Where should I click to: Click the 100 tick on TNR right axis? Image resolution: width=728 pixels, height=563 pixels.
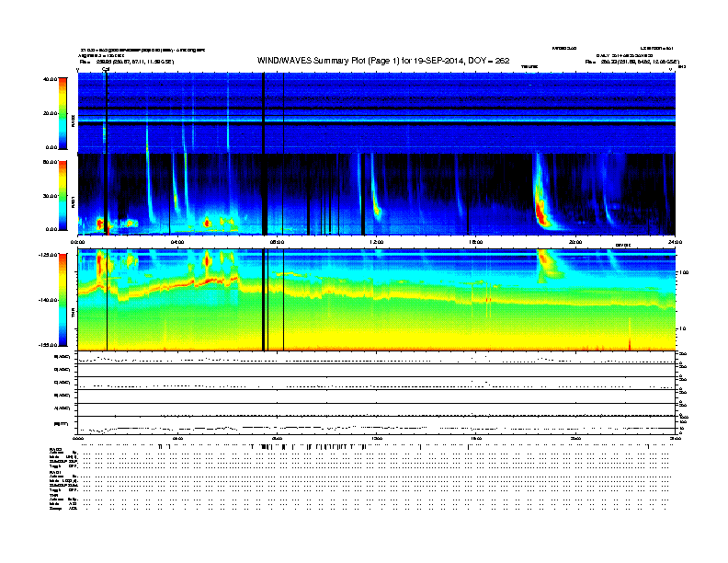(x=684, y=272)
